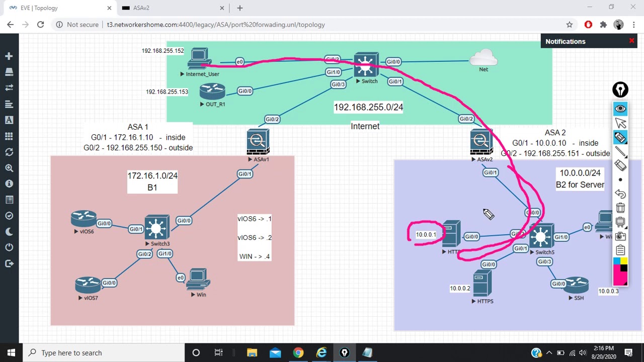Click the 172.16.1.0/24 B1 label
The width and height of the screenshot is (644, 362).
click(152, 182)
